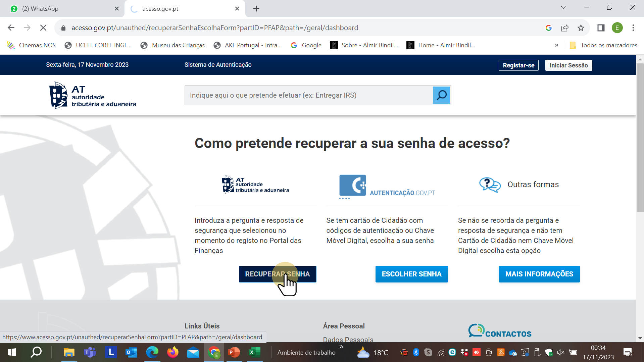Screen dimensions: 644x362
Task: Click the AT logo in the page header
Action: tap(93, 95)
